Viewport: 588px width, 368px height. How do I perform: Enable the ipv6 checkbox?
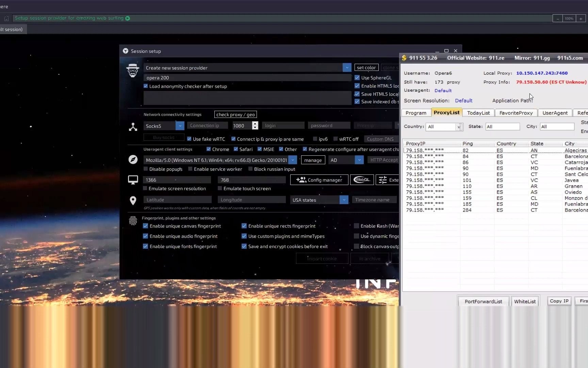tap(315, 139)
